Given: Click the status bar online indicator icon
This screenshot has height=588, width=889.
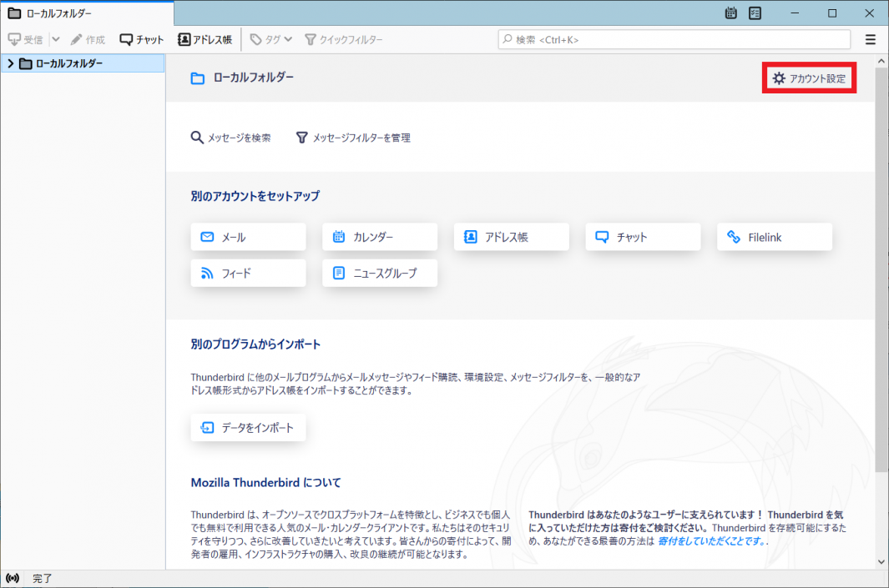Looking at the screenshot, I should 13,578.
